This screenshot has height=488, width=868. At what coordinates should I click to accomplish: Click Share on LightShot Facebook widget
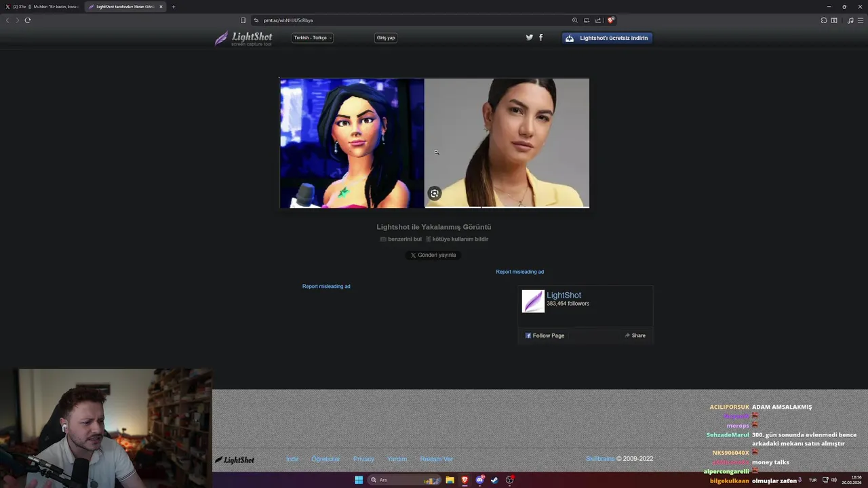click(635, 335)
